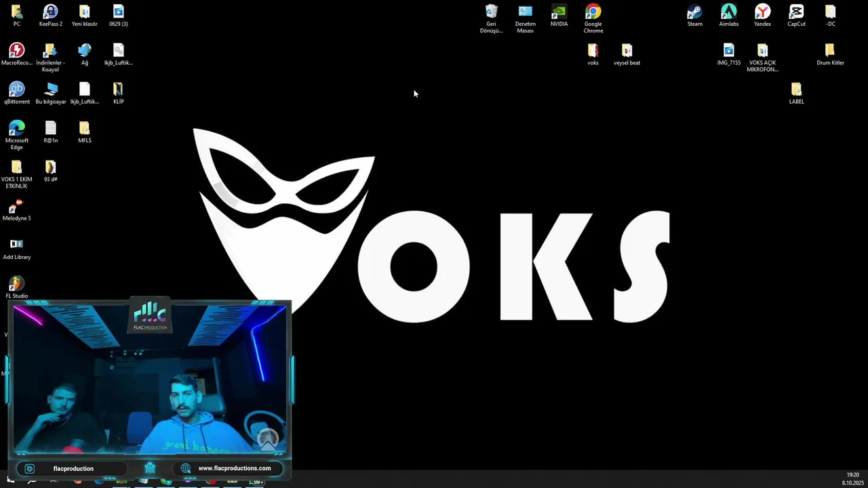Select the 93 d# project file
The height and width of the screenshot is (488, 868).
tap(51, 171)
